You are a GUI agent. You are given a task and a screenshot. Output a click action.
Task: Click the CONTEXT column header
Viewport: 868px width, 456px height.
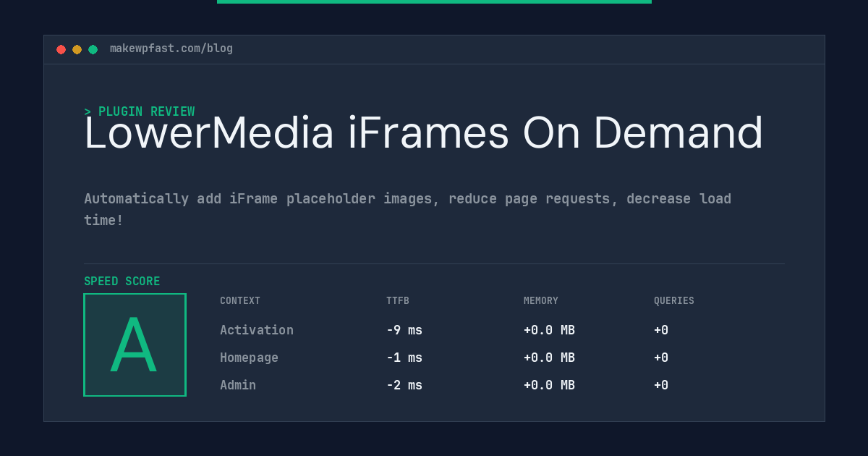[x=240, y=301]
